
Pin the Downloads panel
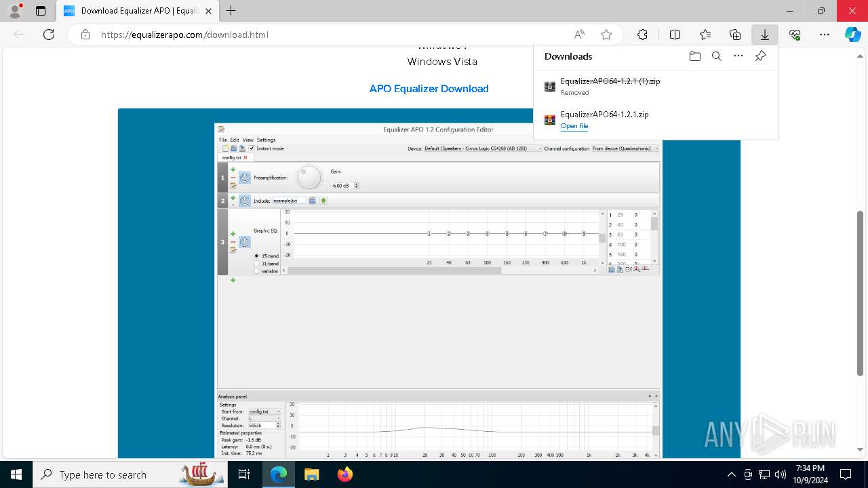pyautogui.click(x=760, y=56)
